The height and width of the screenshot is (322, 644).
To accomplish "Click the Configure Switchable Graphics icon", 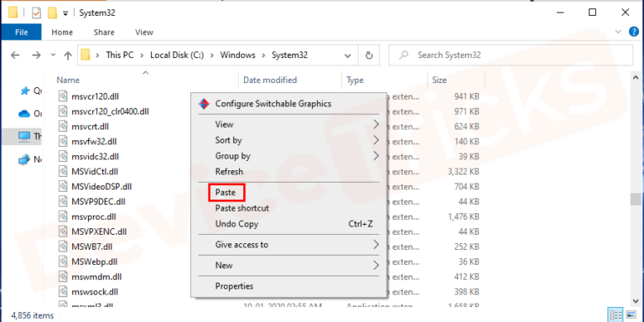I will (204, 103).
